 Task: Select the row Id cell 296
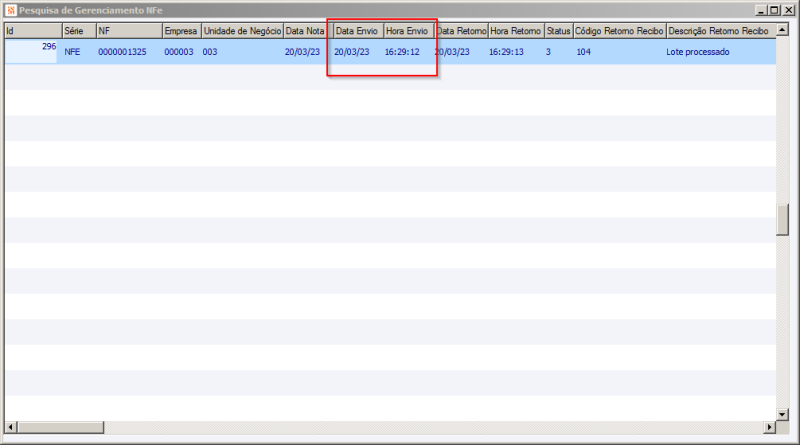point(31,51)
